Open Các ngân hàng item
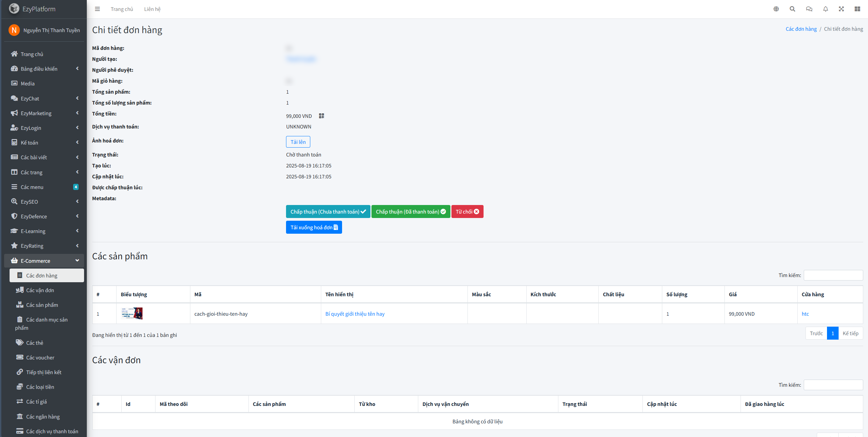868x437 pixels. (47, 416)
